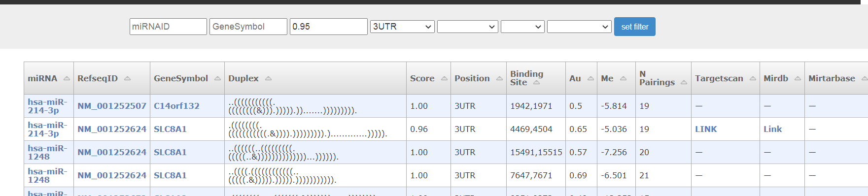Open the C14orf132 gene symbol link
The height and width of the screenshot is (196, 868).
pyautogui.click(x=176, y=106)
